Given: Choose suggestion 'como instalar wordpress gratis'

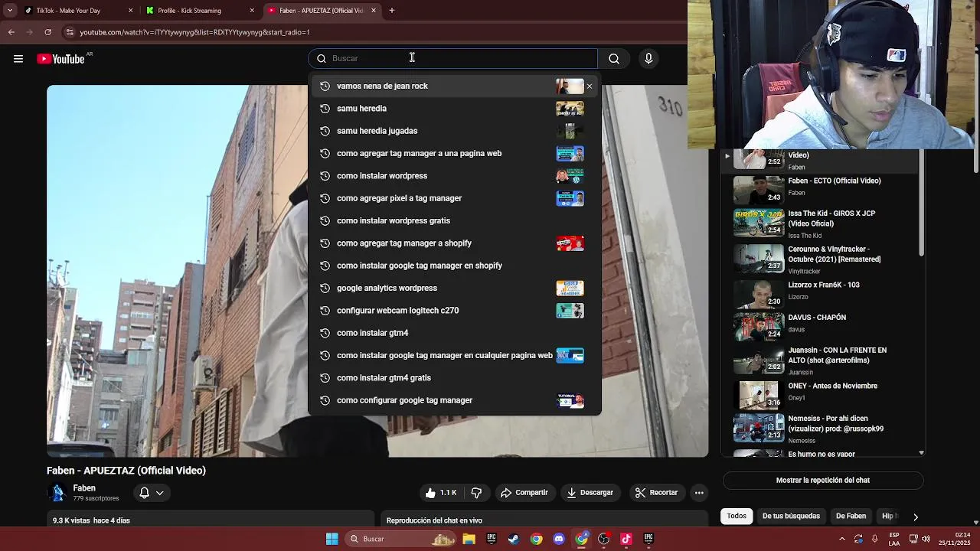Looking at the screenshot, I should click(455, 221).
